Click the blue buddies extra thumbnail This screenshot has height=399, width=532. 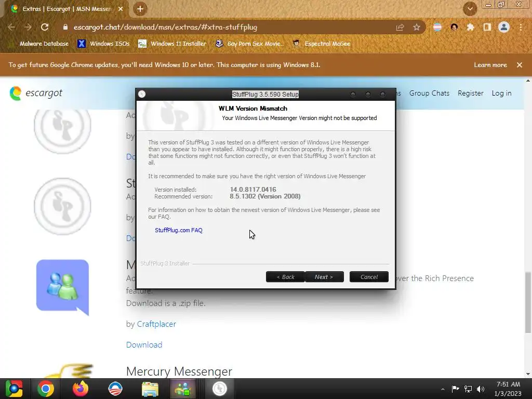pyautogui.click(x=62, y=287)
